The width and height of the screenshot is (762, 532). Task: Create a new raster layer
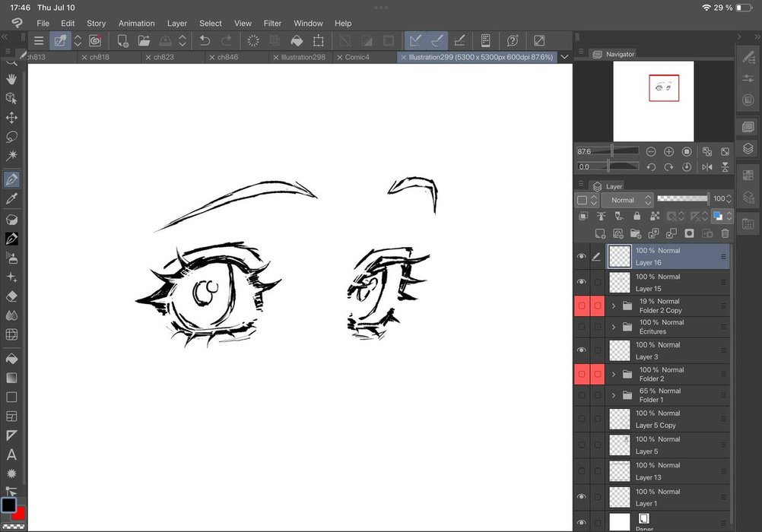click(600, 233)
